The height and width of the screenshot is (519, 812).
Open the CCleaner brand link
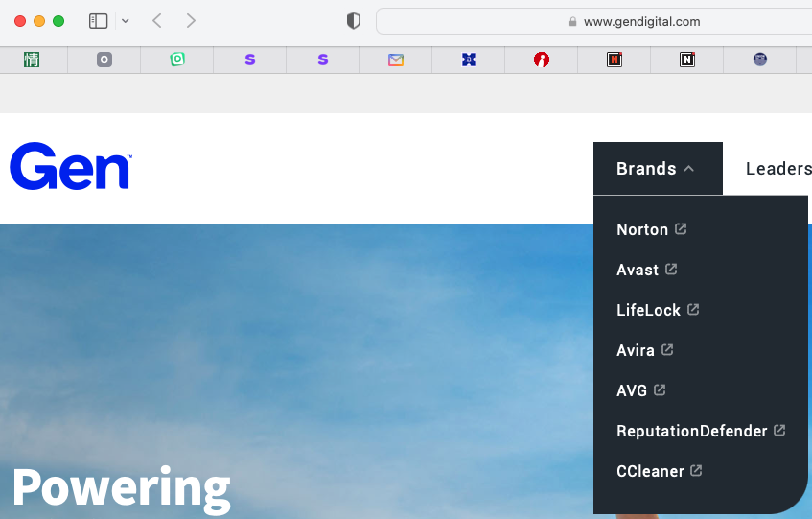tap(650, 471)
